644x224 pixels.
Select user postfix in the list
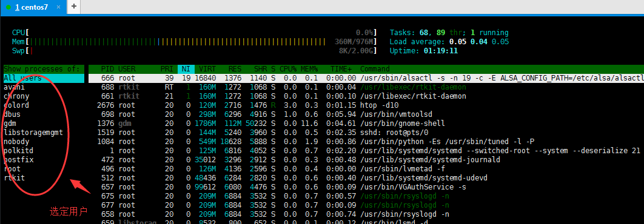pyautogui.click(x=18, y=159)
